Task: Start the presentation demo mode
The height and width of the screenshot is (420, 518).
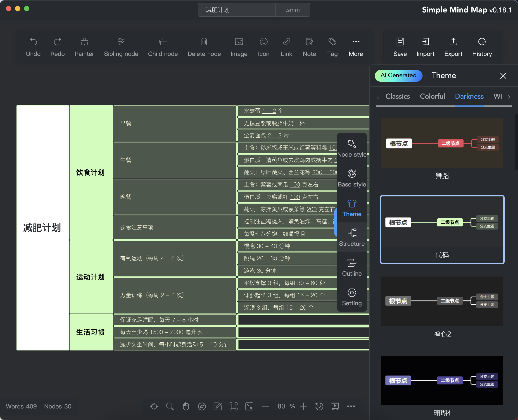Action: point(335,406)
